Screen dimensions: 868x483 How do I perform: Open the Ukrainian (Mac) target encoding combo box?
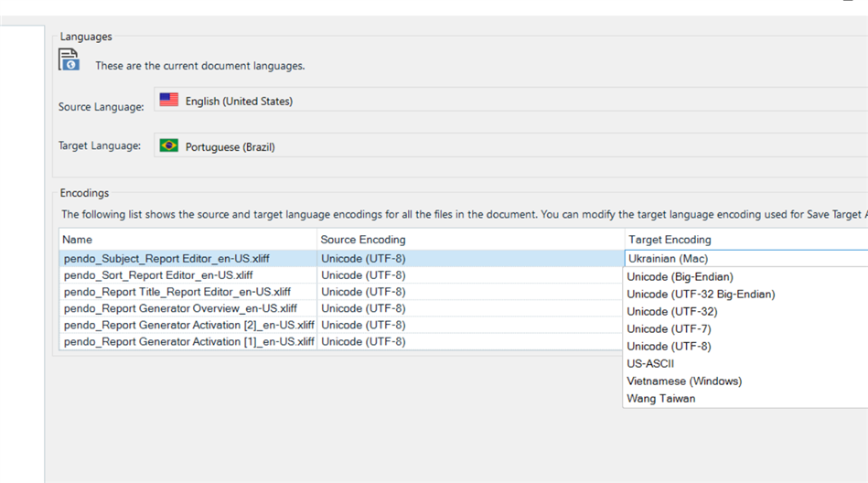(x=745, y=259)
